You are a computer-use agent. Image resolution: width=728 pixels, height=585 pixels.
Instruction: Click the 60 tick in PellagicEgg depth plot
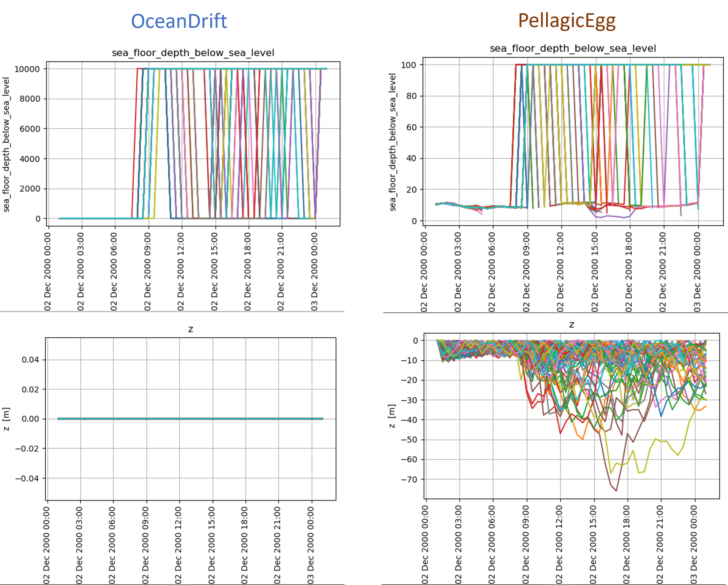click(411, 127)
